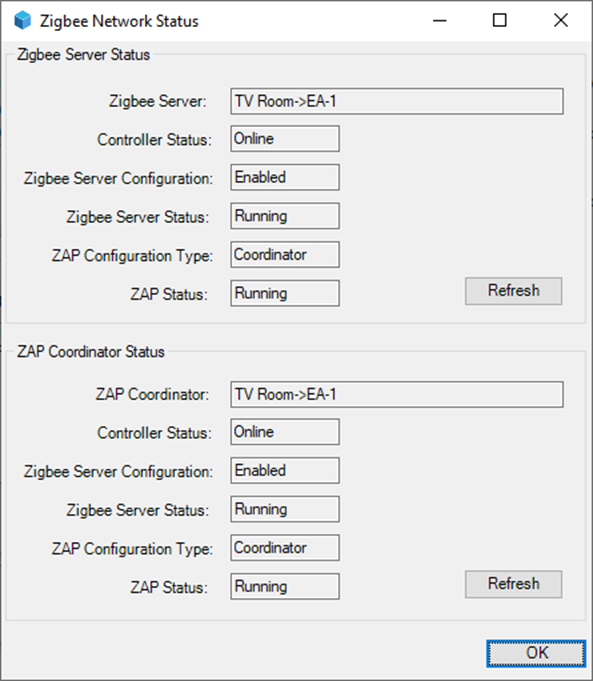The height and width of the screenshot is (681, 593).
Task: Select upper ZAP Configuration Type Coordinator field
Action: [285, 255]
